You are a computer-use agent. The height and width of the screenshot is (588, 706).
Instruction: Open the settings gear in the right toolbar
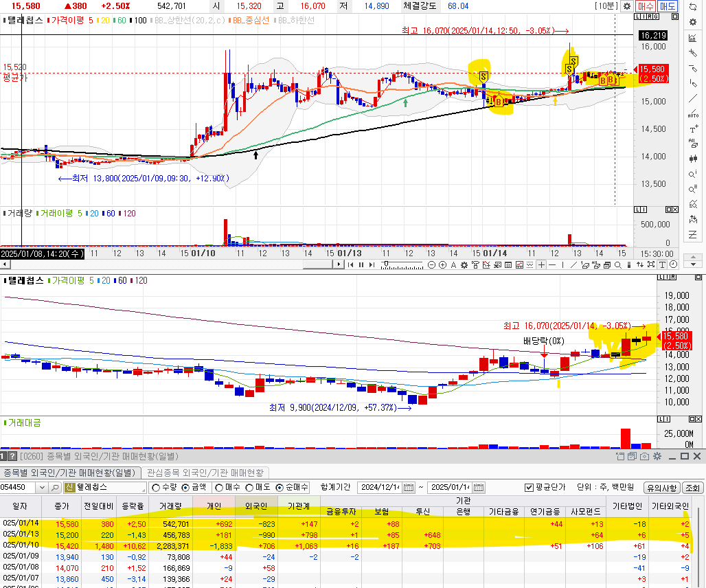click(x=693, y=21)
